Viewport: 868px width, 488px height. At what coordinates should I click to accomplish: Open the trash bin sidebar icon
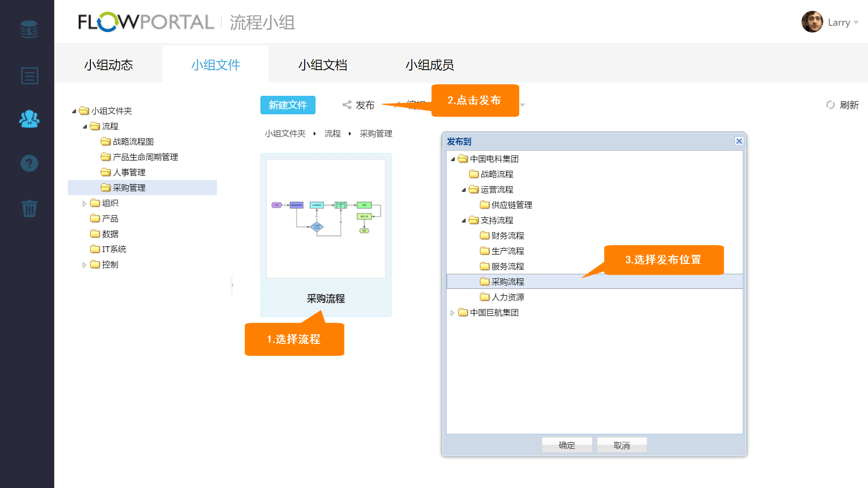pos(29,208)
